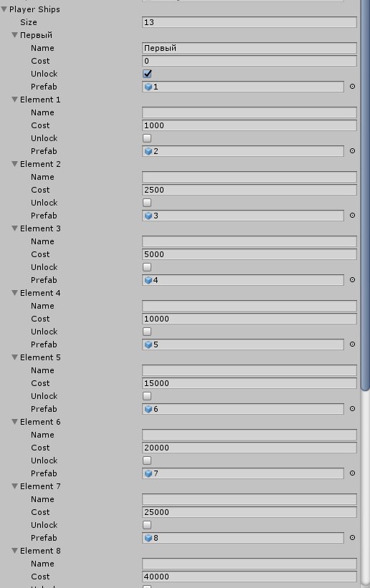Click Cost field showing 1000
Image resolution: width=370 pixels, height=588 pixels.
pos(250,125)
